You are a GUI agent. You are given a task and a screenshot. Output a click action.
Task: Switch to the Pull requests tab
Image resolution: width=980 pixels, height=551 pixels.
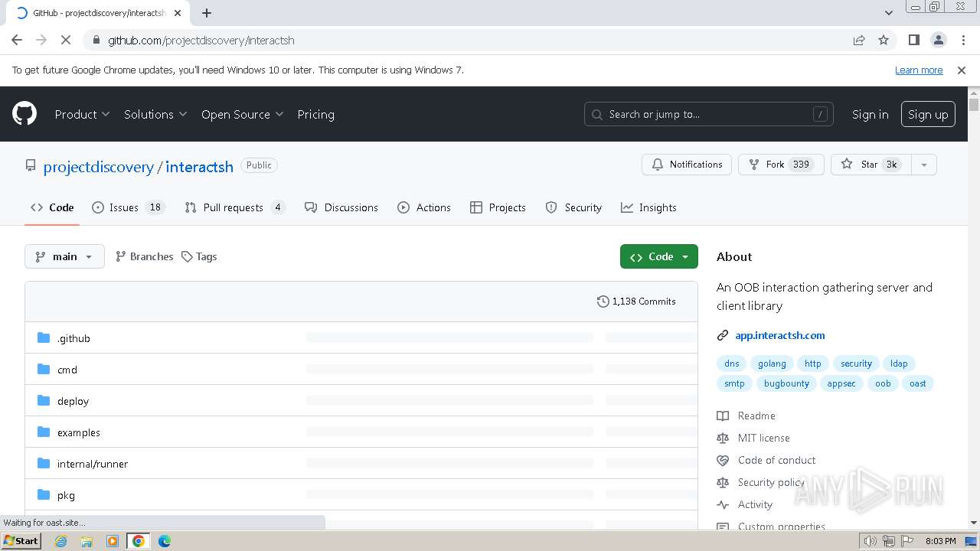[x=235, y=207]
